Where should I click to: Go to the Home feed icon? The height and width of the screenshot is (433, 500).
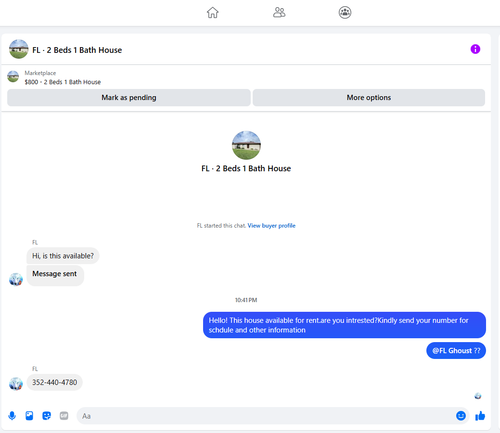pyautogui.click(x=212, y=13)
